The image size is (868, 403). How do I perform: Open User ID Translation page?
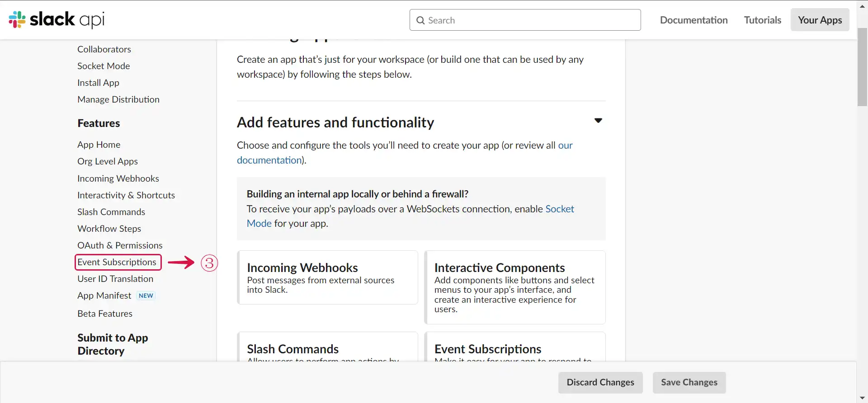(x=115, y=279)
